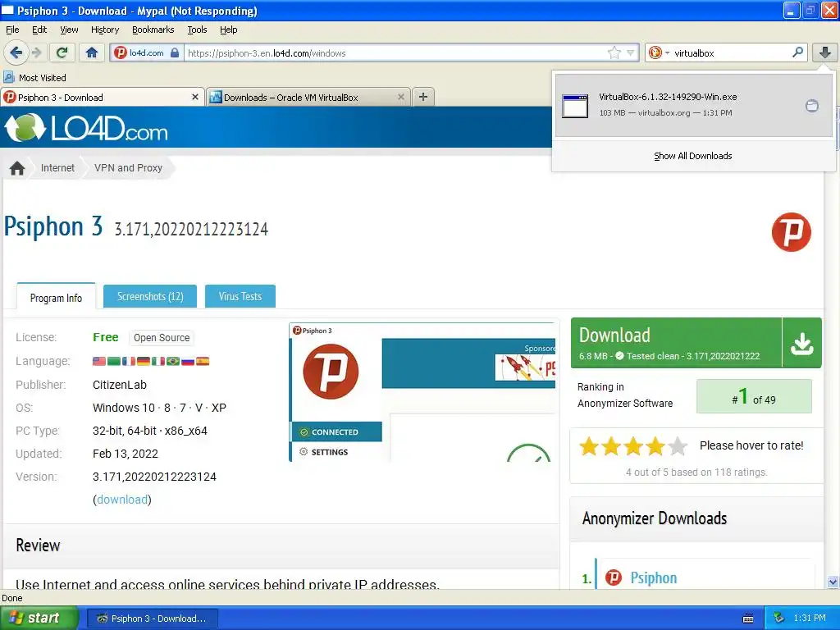Screen dimensions: 840x630
Task: Open the VPN and Proxy breadcrumb
Action: tap(128, 167)
